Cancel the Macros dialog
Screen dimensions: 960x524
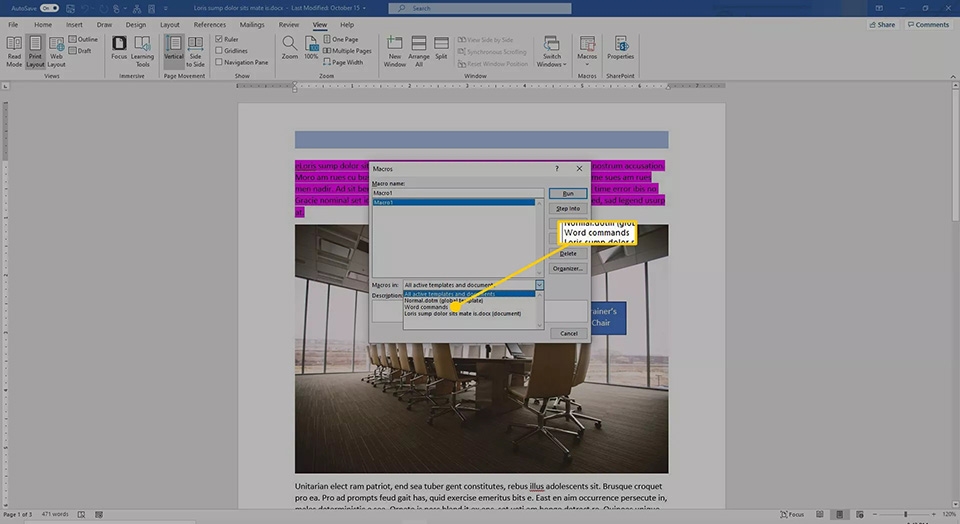pyautogui.click(x=568, y=334)
